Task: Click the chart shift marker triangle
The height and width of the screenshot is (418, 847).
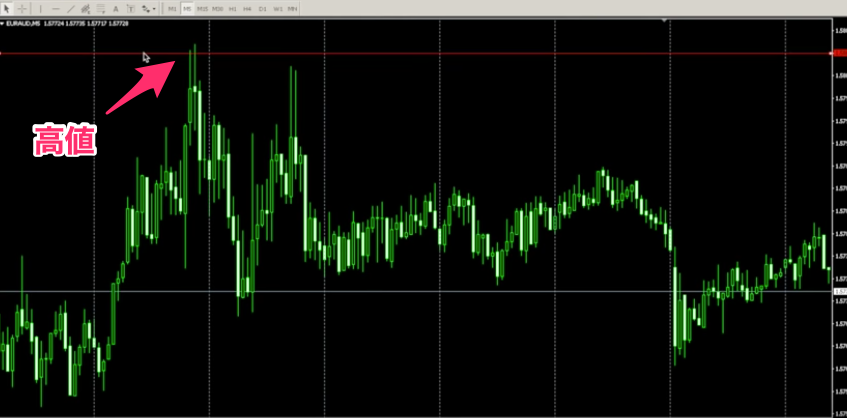Action: 664,21
